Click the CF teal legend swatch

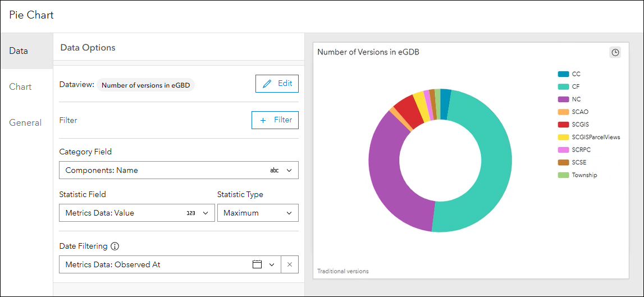(x=563, y=87)
